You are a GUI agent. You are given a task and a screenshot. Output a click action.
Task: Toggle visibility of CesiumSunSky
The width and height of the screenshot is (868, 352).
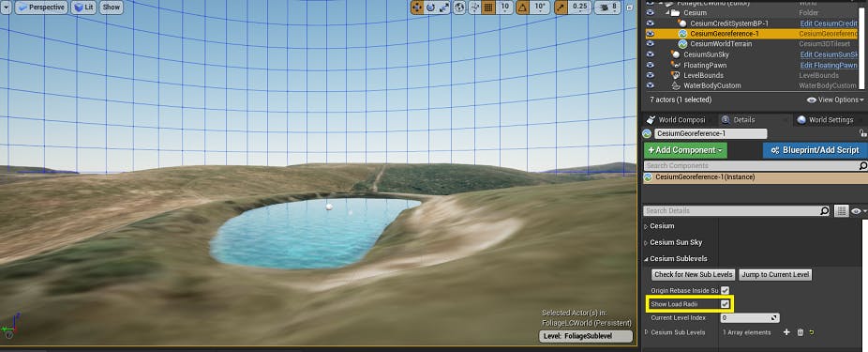(651, 54)
